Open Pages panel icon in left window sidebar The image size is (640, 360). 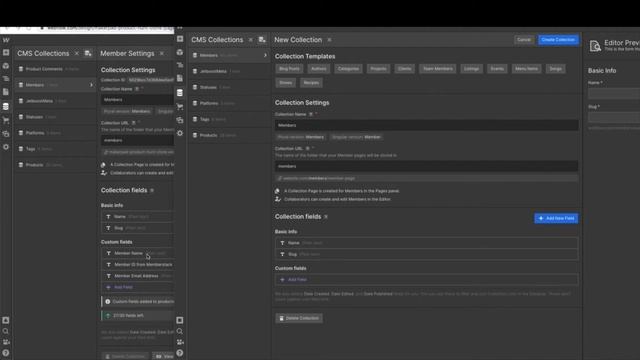(x=6, y=92)
